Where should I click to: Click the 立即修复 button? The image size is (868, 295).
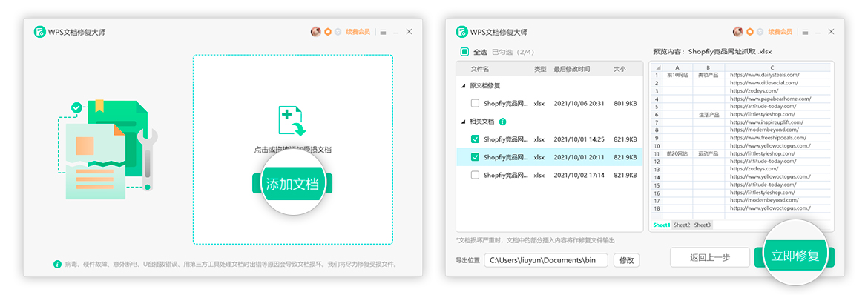(x=795, y=256)
